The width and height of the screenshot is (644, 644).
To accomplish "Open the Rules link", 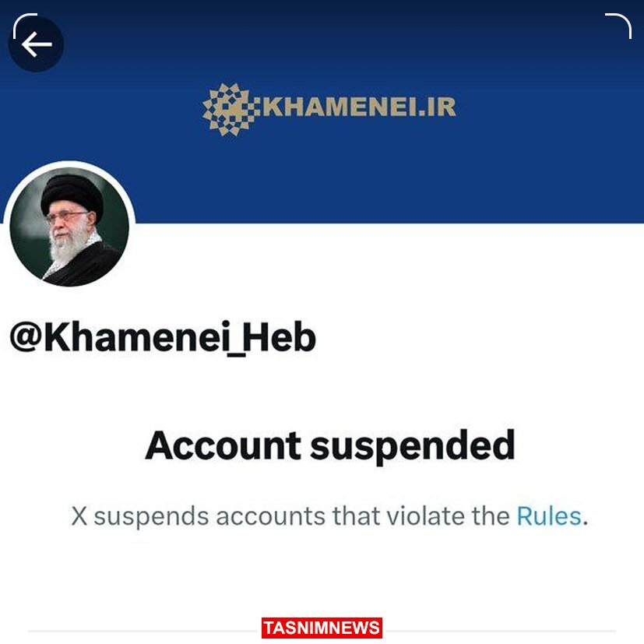I will 549,516.
